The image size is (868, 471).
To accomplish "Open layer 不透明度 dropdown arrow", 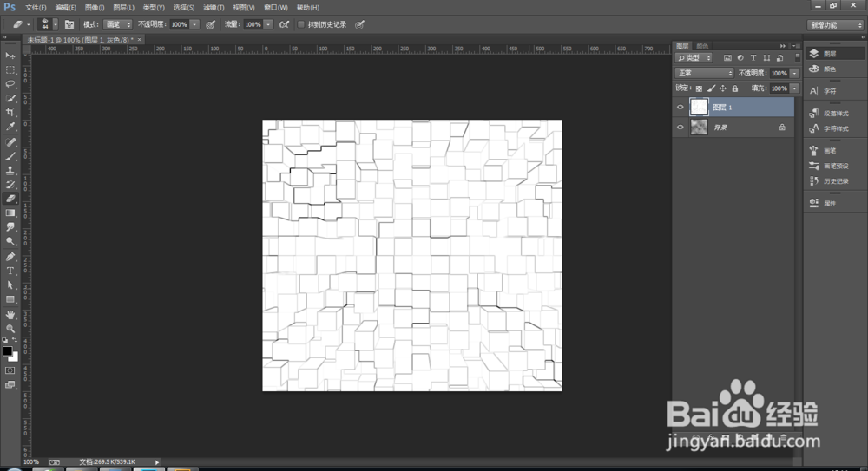I will [794, 73].
